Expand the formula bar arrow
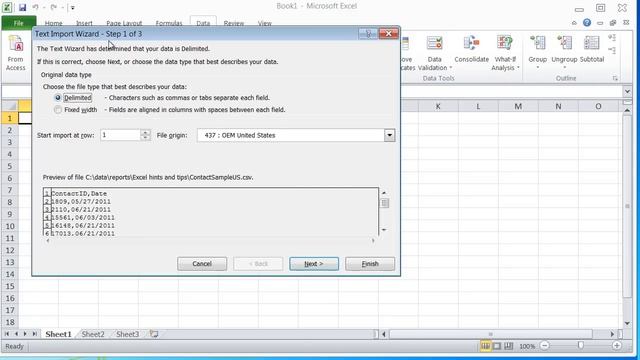This screenshot has width=640, height=360. tap(627, 91)
